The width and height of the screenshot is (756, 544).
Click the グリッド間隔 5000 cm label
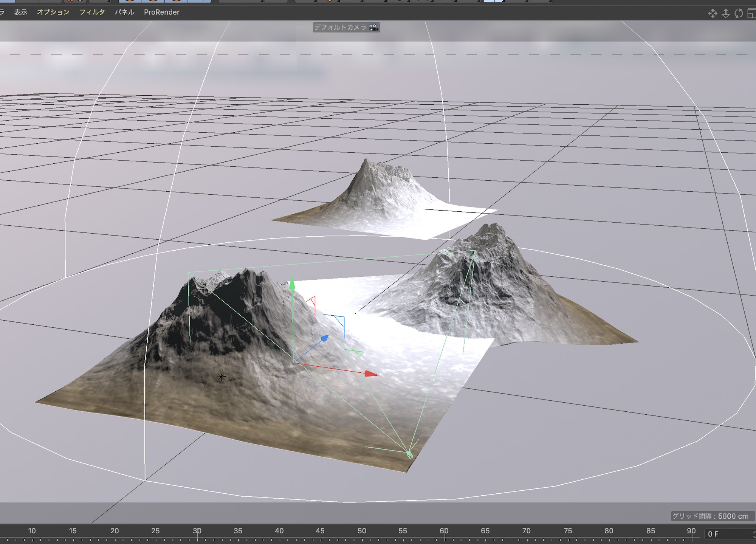710,516
